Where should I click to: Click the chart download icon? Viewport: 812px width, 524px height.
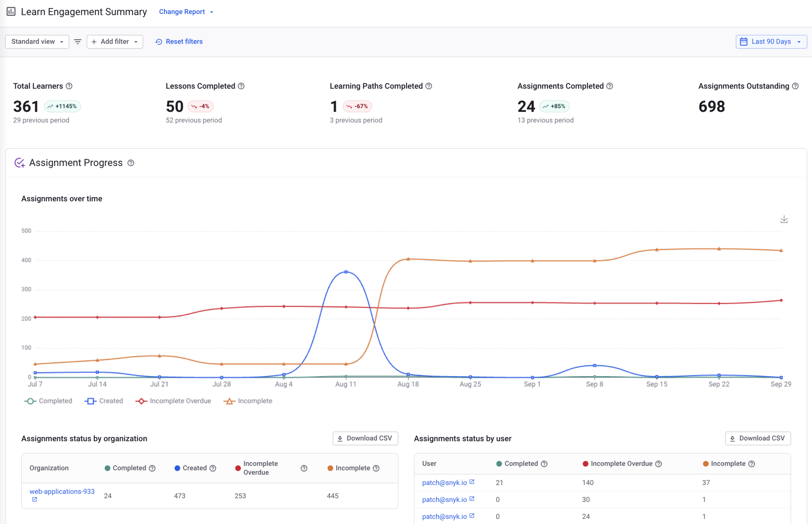784,219
